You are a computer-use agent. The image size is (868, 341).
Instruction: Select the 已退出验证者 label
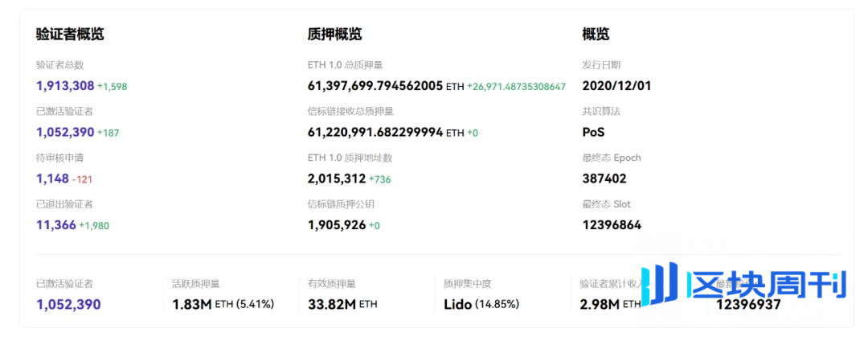[x=64, y=204]
